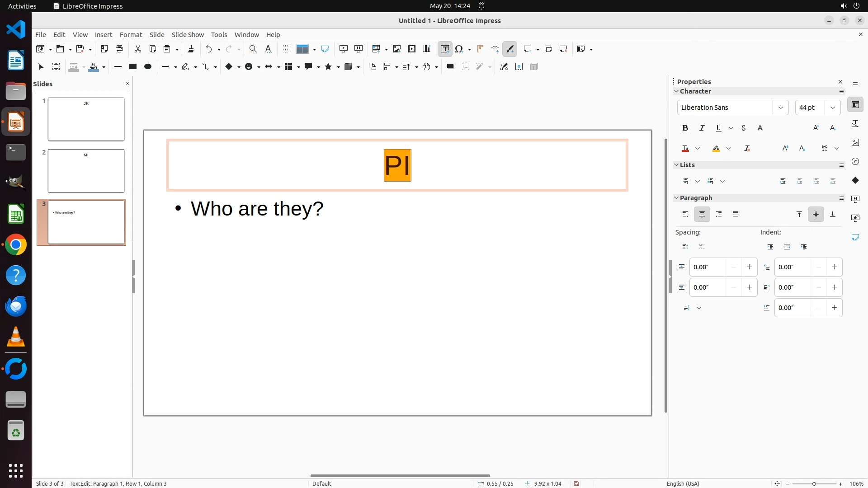Collapse the Lists section expander
This screenshot has width=868, height=488.
[x=676, y=165]
